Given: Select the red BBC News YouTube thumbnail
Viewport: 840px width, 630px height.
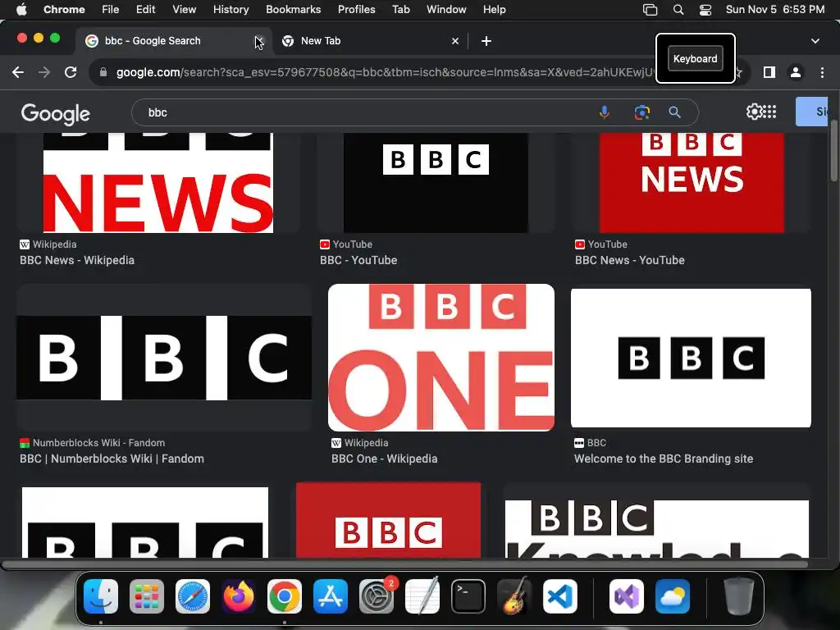Looking at the screenshot, I should click(x=692, y=183).
